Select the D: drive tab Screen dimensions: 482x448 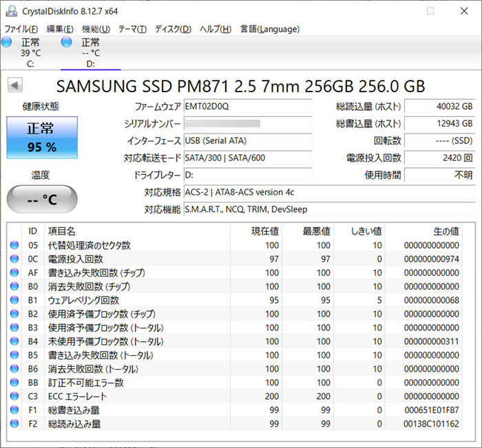click(x=91, y=52)
